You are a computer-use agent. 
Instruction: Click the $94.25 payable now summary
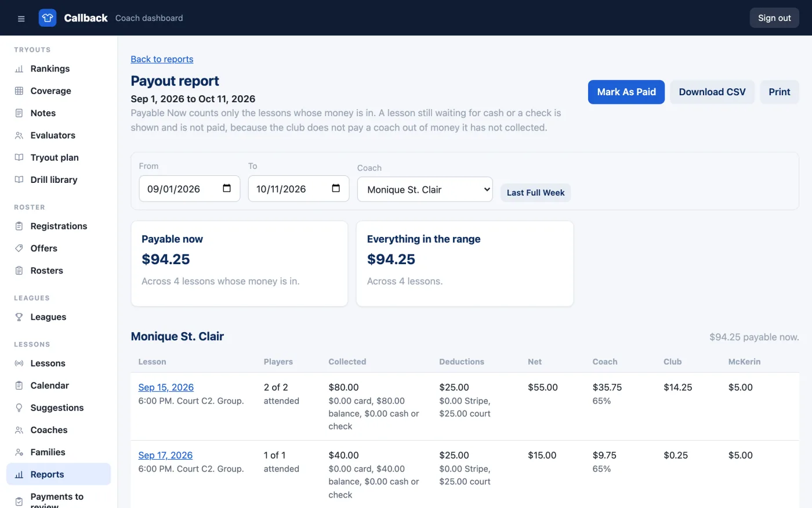click(754, 337)
